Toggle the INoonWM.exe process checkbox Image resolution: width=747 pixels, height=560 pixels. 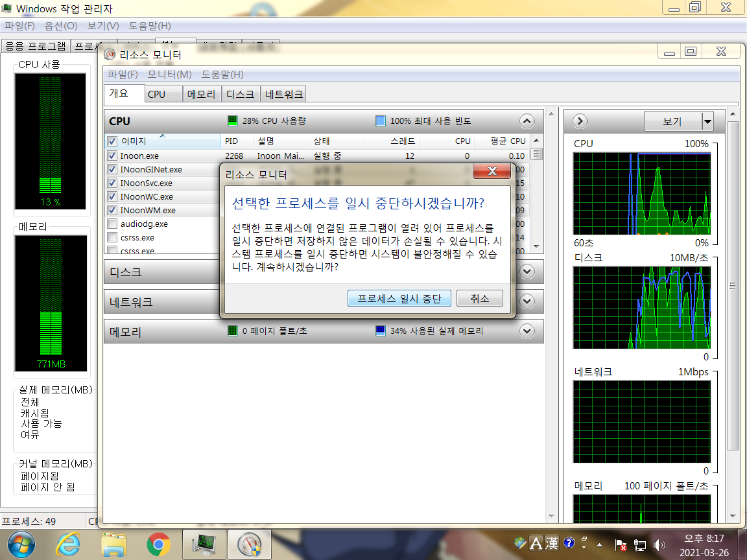[x=112, y=210]
